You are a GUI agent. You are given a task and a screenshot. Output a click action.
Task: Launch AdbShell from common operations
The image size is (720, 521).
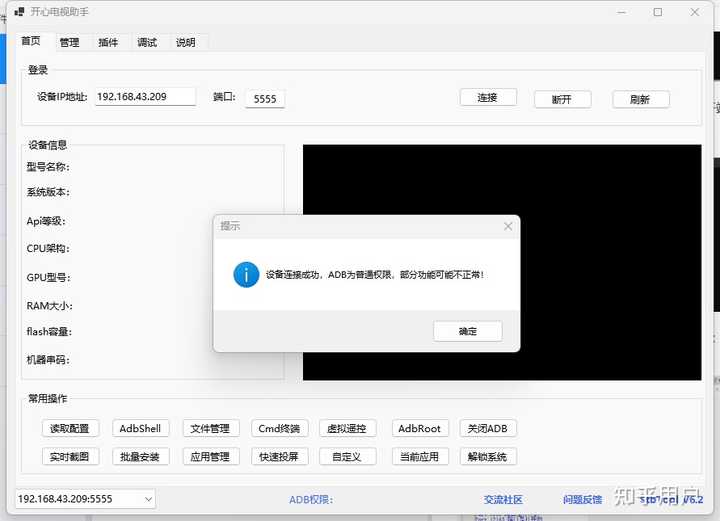click(141, 428)
